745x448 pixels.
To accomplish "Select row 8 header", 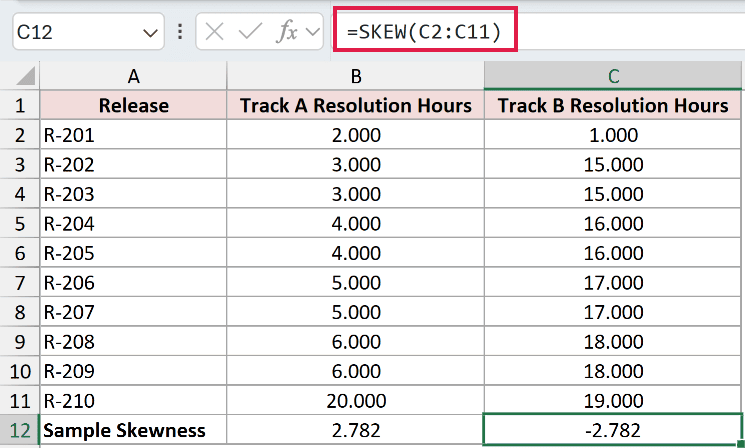I will [19, 312].
